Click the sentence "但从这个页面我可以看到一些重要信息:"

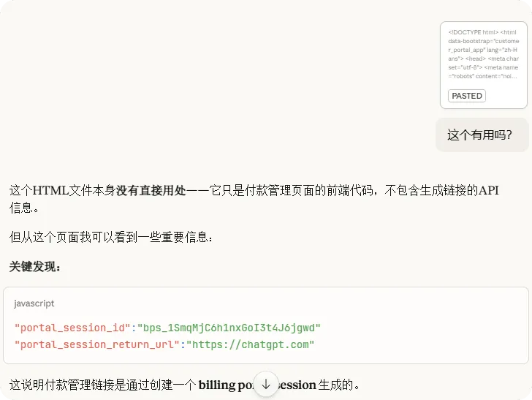(x=111, y=237)
